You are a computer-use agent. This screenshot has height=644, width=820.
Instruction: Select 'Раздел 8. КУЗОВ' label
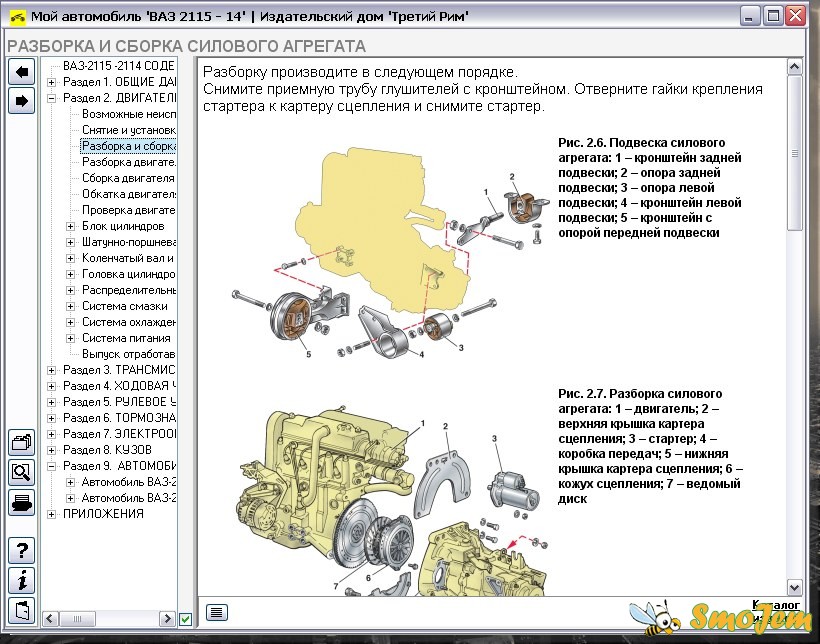pos(107,450)
